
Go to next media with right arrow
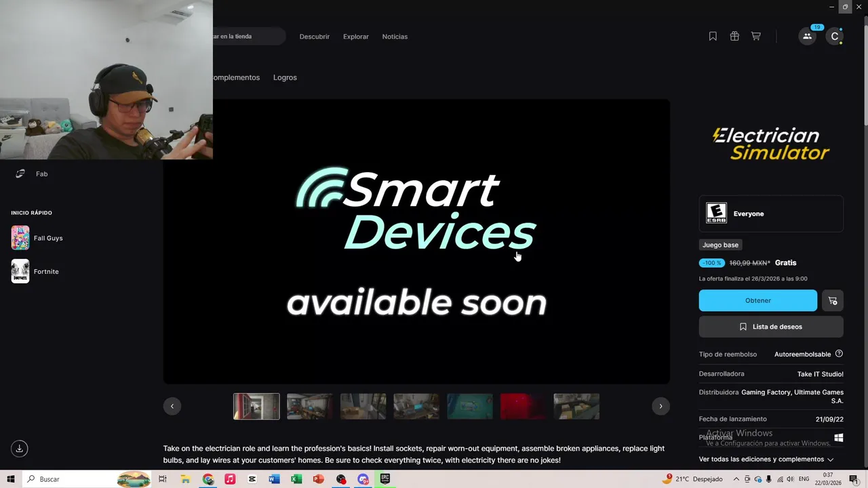tap(660, 406)
